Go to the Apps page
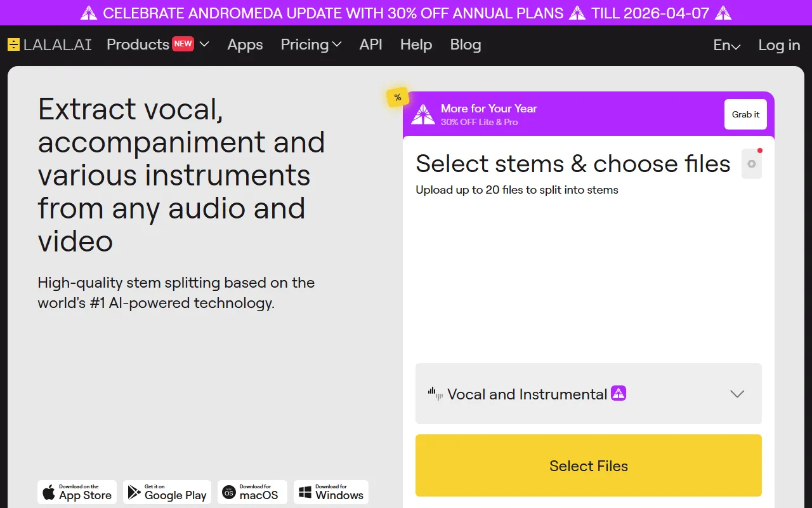Screen dimensions: 812x508 (245, 44)
